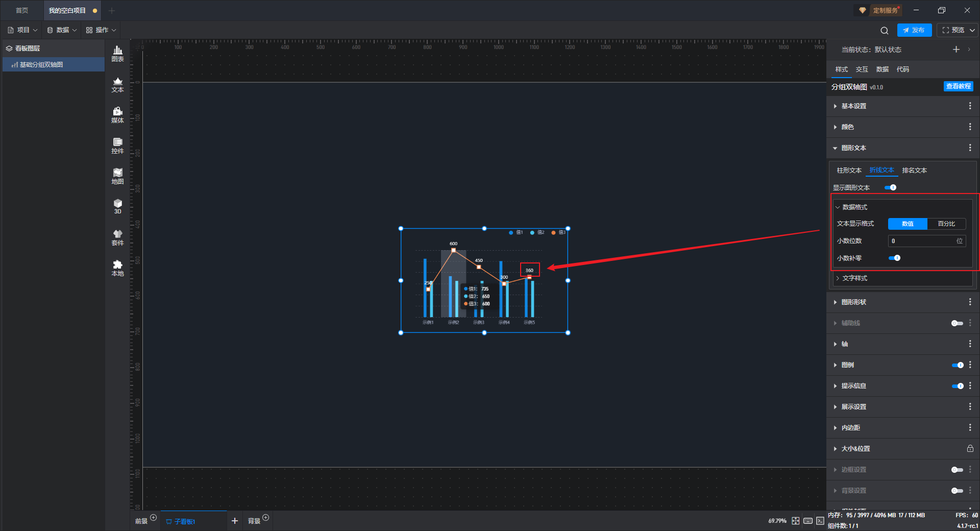Toggle the 图例 legend switch
Viewport: 980px width, 531px height.
coord(958,365)
